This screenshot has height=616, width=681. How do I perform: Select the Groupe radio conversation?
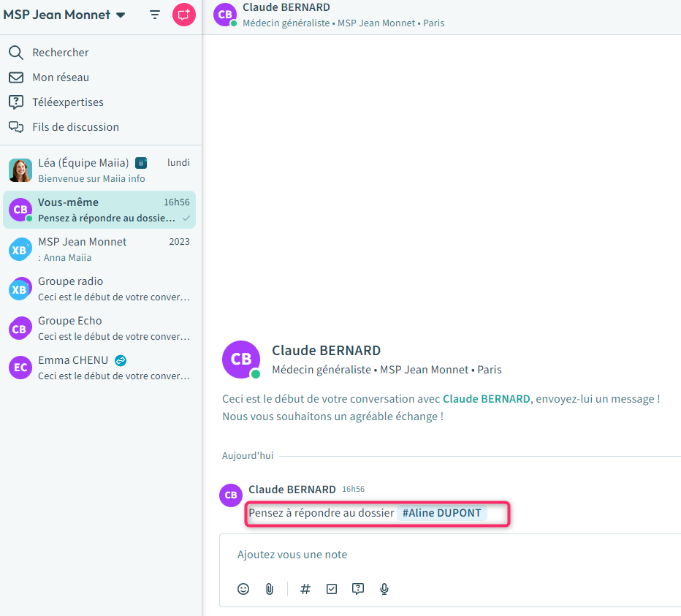tap(99, 289)
